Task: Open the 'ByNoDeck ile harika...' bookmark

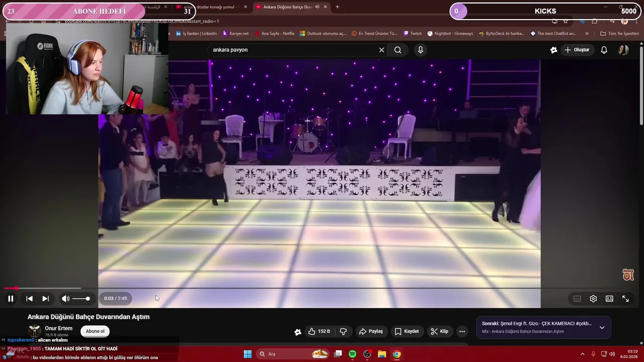Action: 501,34
